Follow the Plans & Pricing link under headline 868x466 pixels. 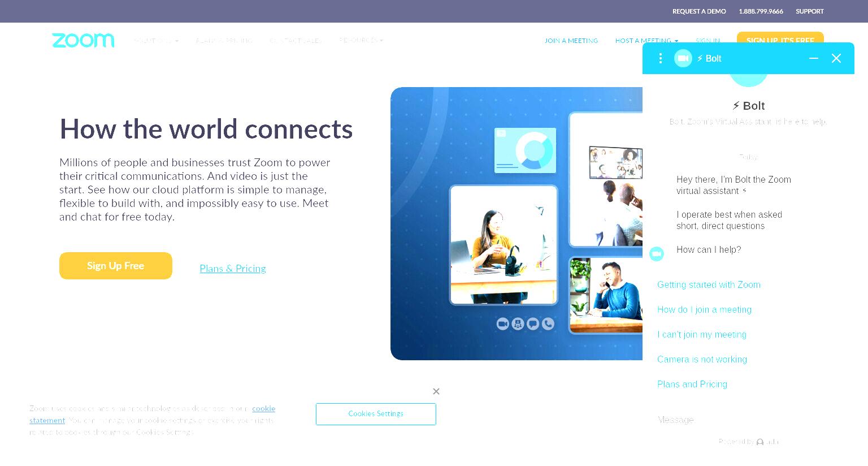pyautogui.click(x=233, y=269)
